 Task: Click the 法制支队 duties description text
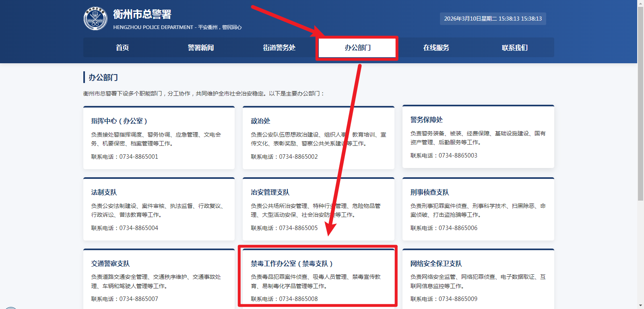click(157, 210)
